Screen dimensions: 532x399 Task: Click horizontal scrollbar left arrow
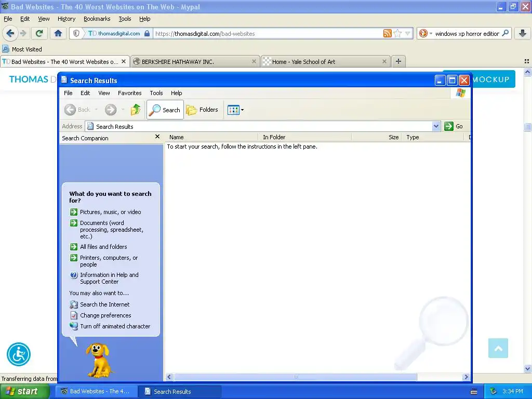click(x=169, y=377)
